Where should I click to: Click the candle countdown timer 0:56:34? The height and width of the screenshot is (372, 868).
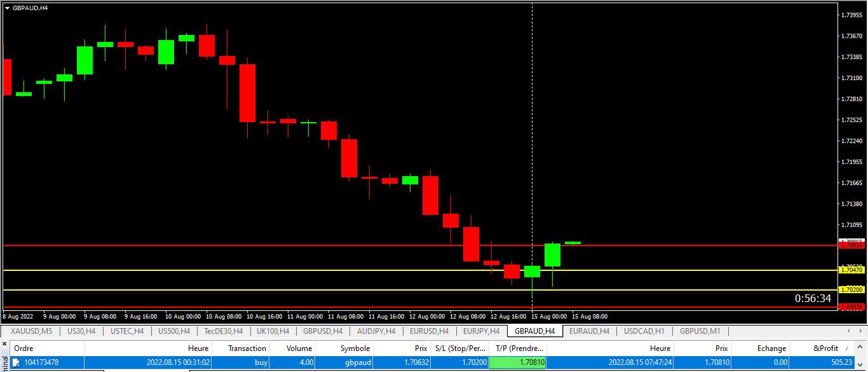[x=813, y=298]
